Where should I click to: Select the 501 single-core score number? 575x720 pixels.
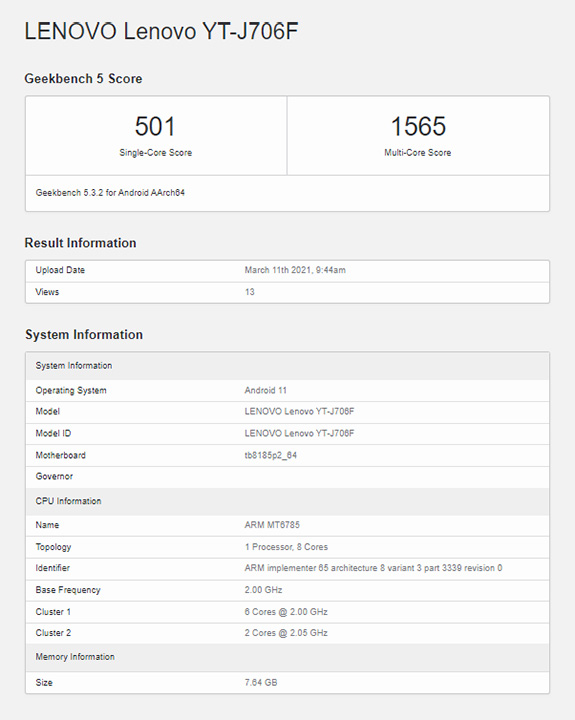point(155,126)
